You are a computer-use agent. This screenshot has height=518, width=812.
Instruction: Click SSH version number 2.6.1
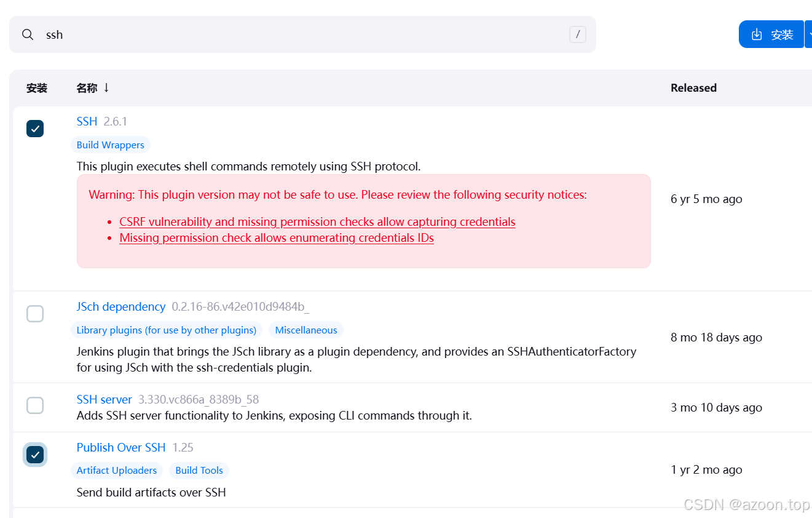(x=116, y=121)
